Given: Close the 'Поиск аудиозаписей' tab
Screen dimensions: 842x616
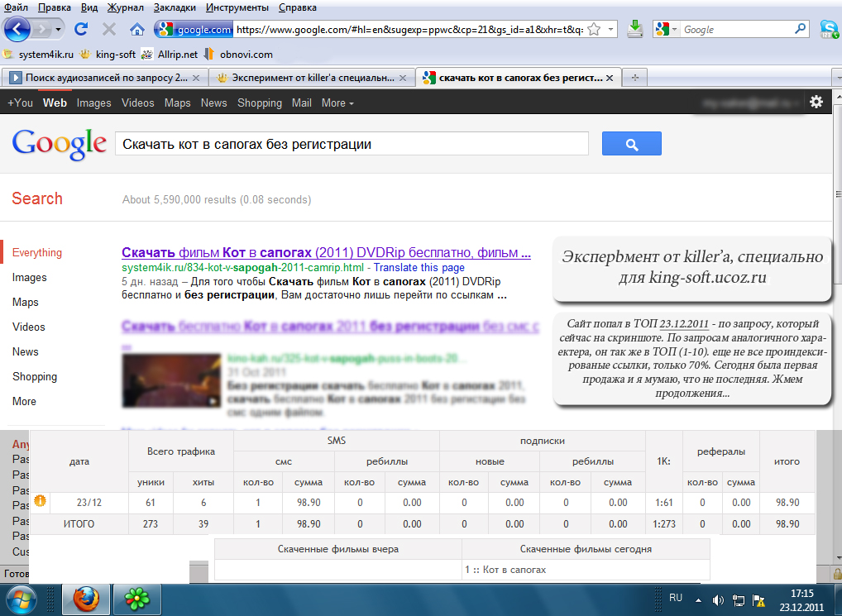Looking at the screenshot, I should (196, 78).
